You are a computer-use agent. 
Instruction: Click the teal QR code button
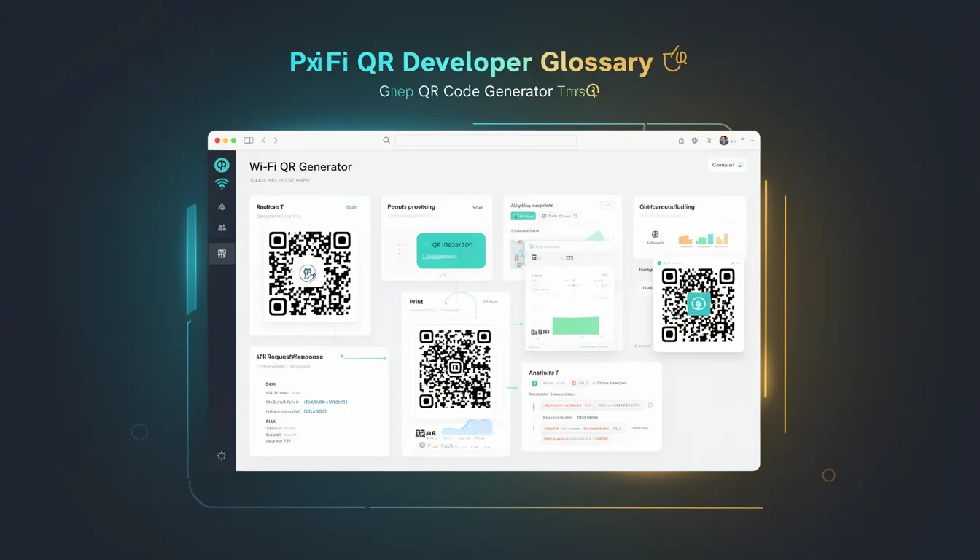[x=451, y=251]
